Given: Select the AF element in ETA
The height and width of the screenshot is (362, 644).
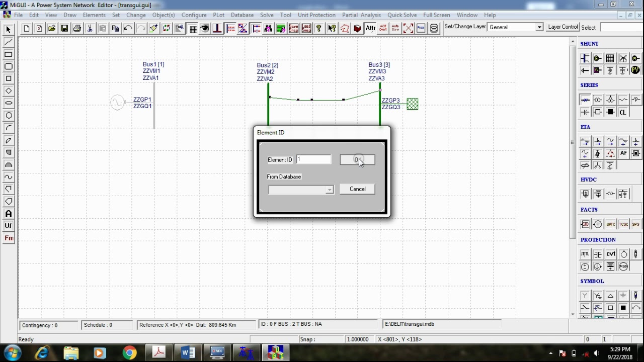Looking at the screenshot, I should pyautogui.click(x=623, y=153).
